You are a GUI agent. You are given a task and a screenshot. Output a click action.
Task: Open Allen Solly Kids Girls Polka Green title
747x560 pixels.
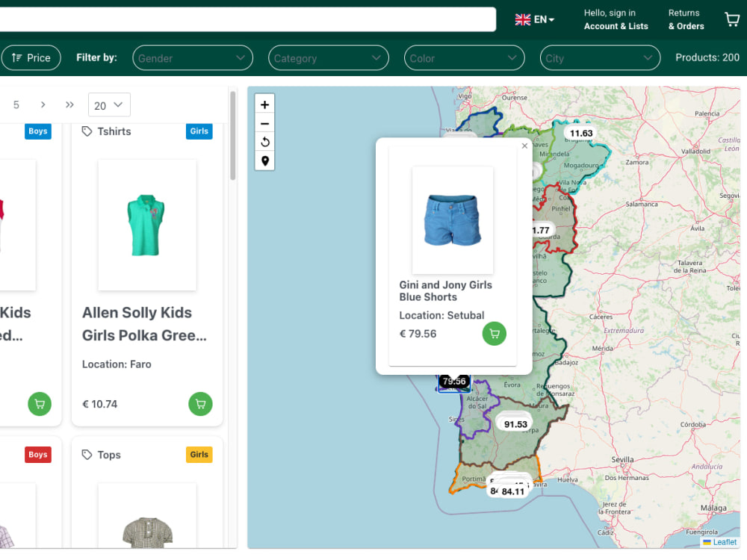pos(144,324)
